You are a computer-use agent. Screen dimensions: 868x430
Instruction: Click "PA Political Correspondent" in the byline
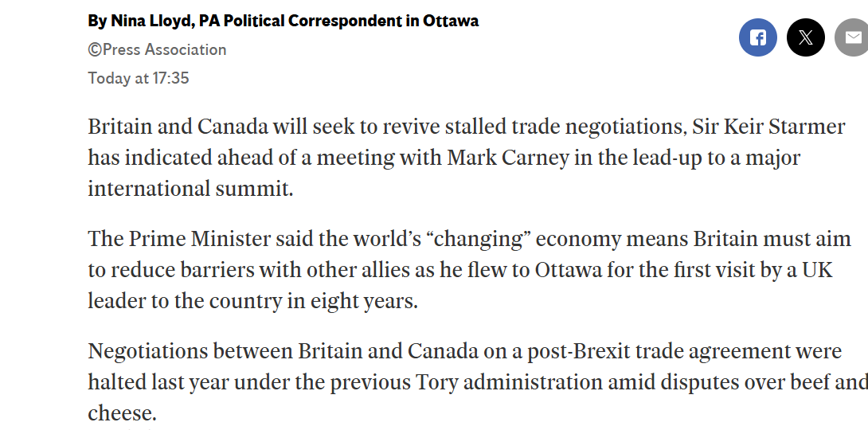301,21
